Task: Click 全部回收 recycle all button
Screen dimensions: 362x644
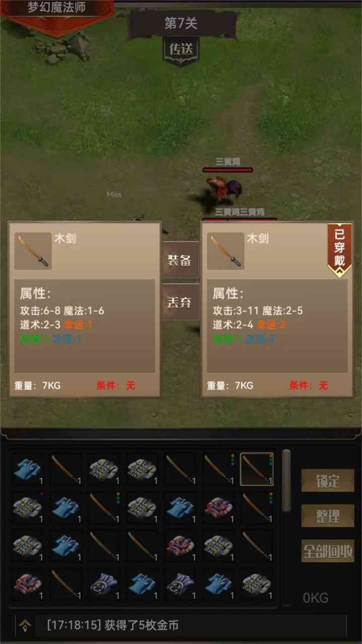Action: pyautogui.click(x=328, y=551)
